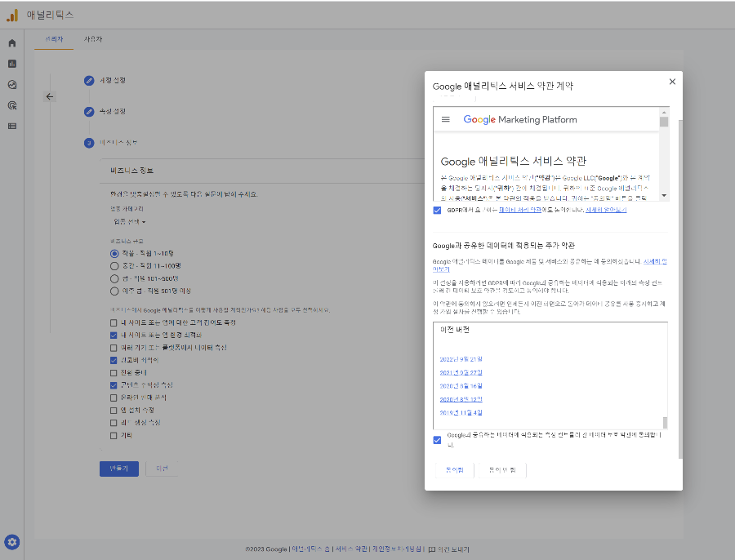Image resolution: width=735 pixels, height=560 pixels.
Task: Open hamburger menu in Marketing Platform frame
Action: [446, 119]
